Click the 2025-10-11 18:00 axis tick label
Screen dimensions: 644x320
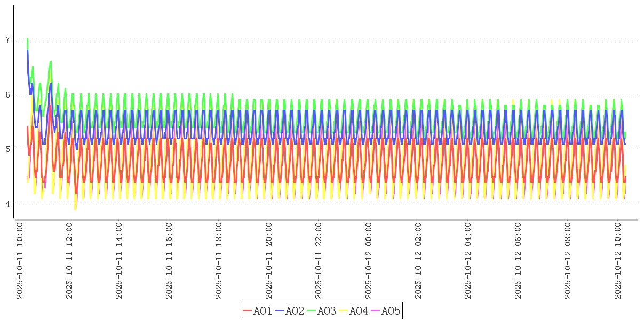pos(219,261)
